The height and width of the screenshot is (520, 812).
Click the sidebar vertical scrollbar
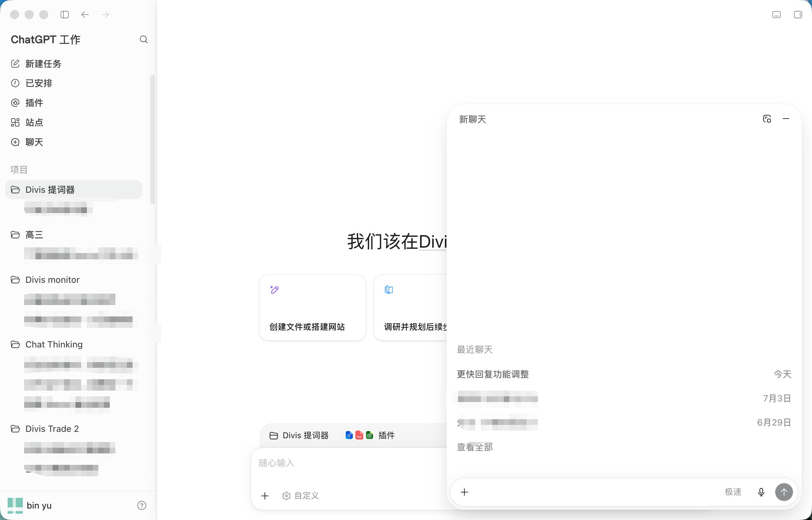pyautogui.click(x=152, y=140)
